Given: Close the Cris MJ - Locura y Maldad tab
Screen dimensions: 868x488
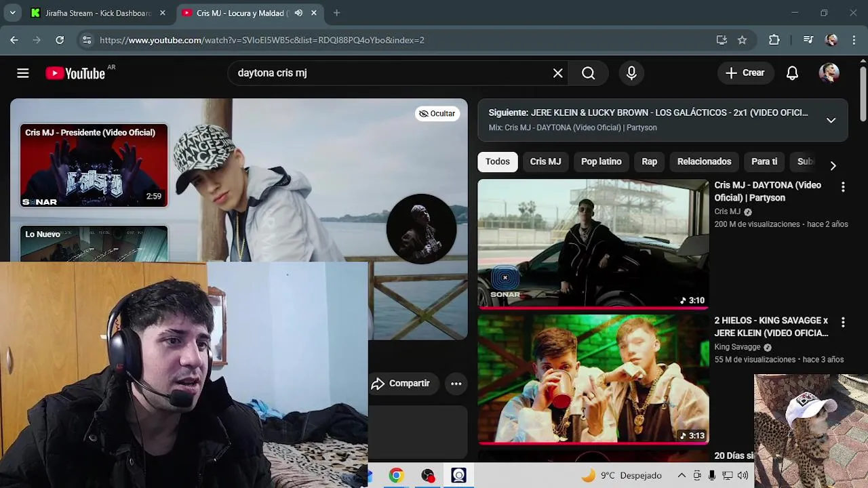Looking at the screenshot, I should pyautogui.click(x=314, y=13).
